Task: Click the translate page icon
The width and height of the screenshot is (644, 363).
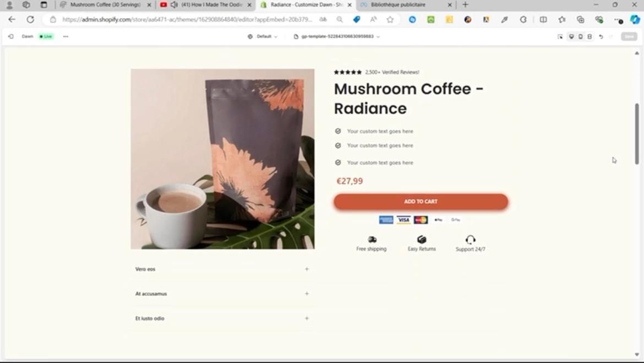Action: coord(323,19)
